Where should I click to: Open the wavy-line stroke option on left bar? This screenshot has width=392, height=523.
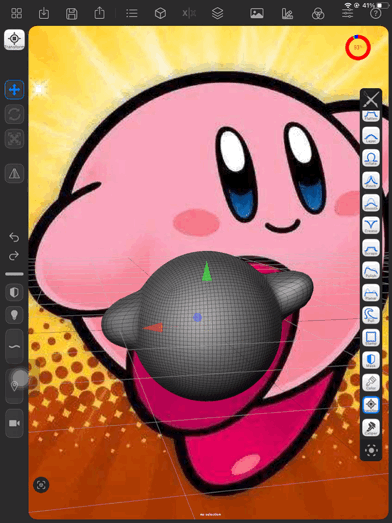[14, 347]
